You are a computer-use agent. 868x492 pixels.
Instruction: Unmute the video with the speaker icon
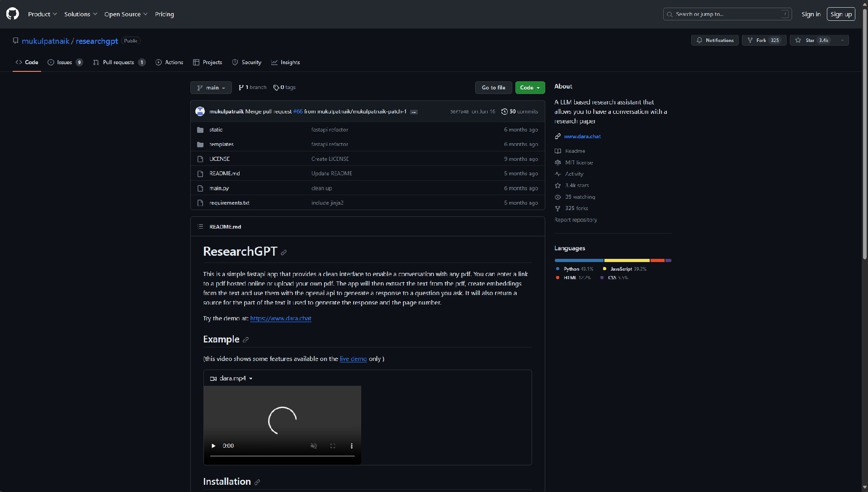[x=313, y=446]
